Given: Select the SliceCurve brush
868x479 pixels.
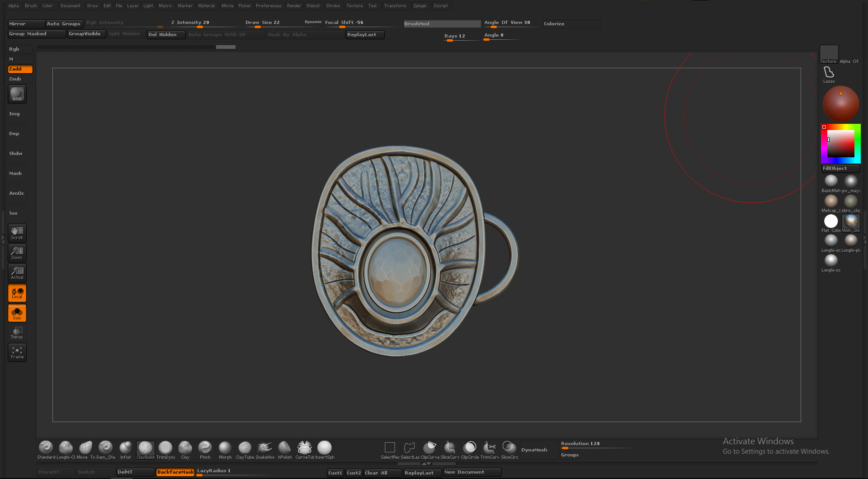Looking at the screenshot, I should point(449,450).
